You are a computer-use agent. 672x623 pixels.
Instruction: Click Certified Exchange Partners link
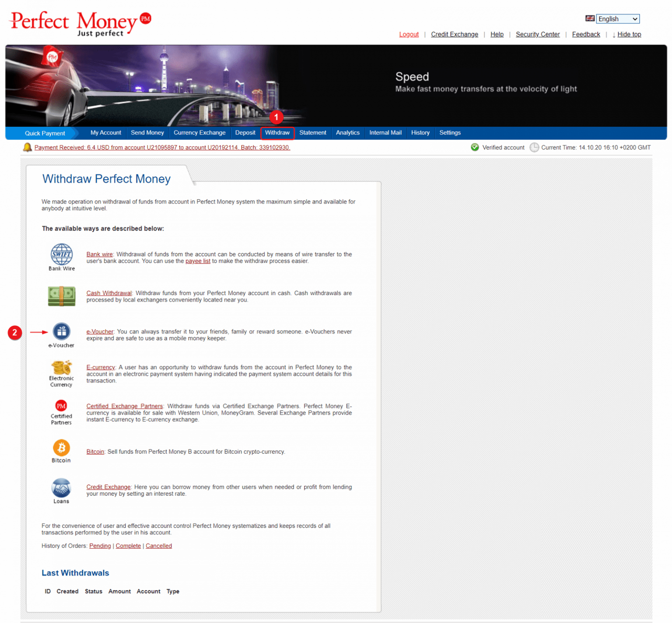pyautogui.click(x=125, y=407)
